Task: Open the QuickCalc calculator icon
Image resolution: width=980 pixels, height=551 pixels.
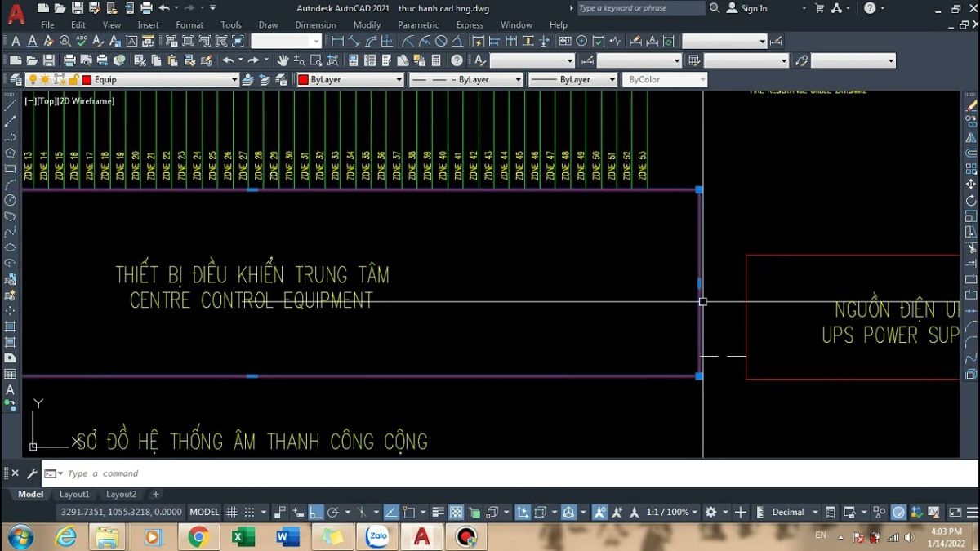Action: tap(436, 60)
